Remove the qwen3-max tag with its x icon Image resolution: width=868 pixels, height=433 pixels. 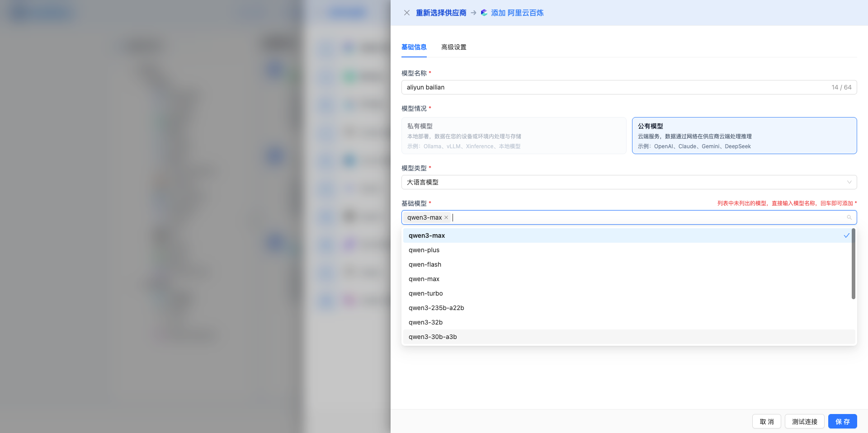pos(446,217)
